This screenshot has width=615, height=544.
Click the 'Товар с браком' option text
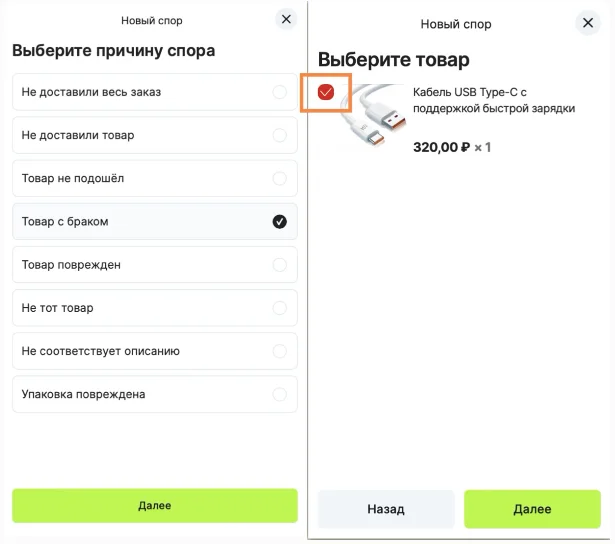click(65, 222)
